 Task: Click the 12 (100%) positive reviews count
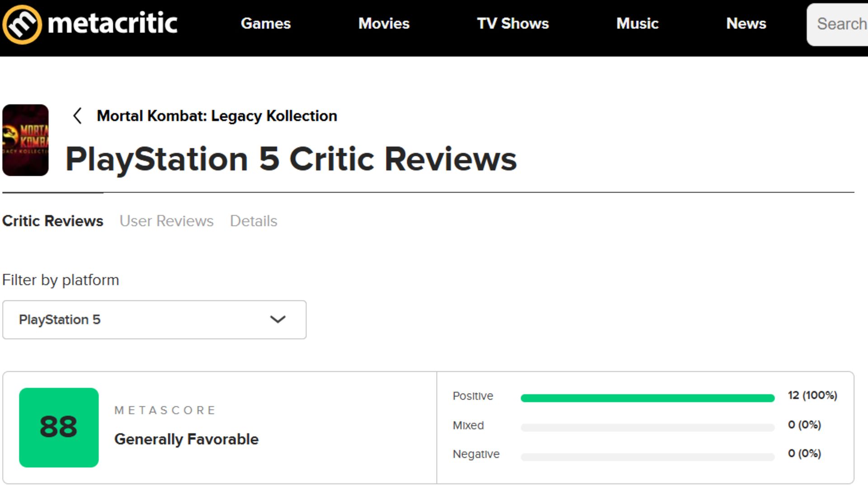pos(812,395)
